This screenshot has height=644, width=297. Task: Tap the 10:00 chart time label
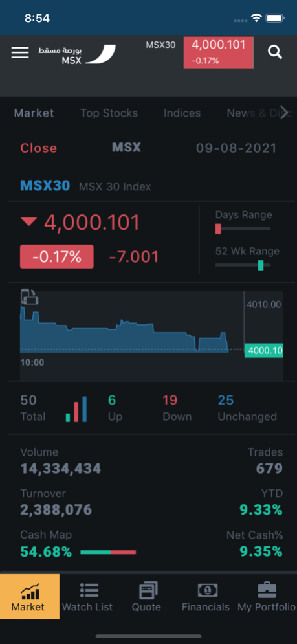coord(32,362)
